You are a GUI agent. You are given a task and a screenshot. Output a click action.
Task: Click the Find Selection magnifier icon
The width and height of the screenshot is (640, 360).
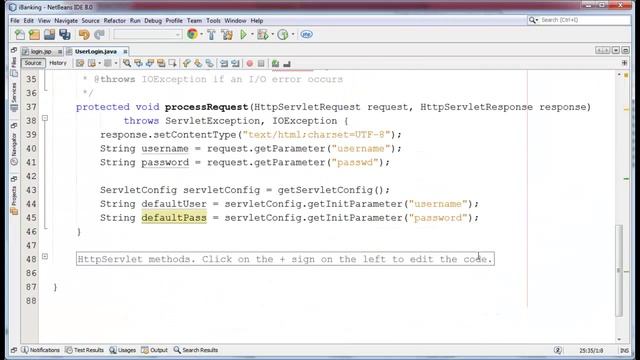pos(127,63)
